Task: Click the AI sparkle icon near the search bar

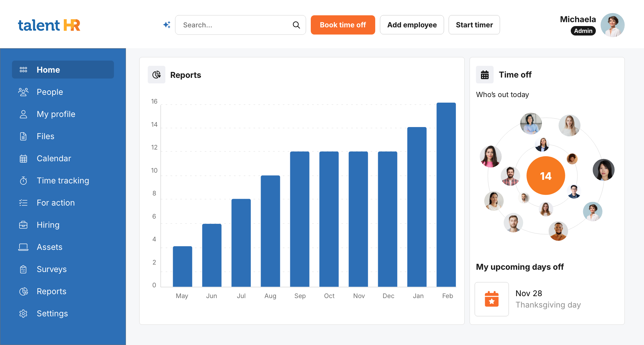Action: (167, 25)
